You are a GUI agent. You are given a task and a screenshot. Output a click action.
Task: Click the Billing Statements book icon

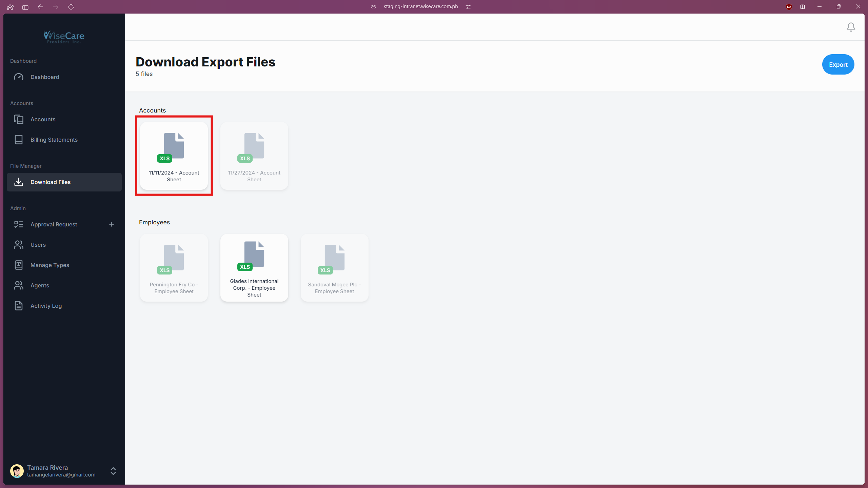(x=19, y=140)
